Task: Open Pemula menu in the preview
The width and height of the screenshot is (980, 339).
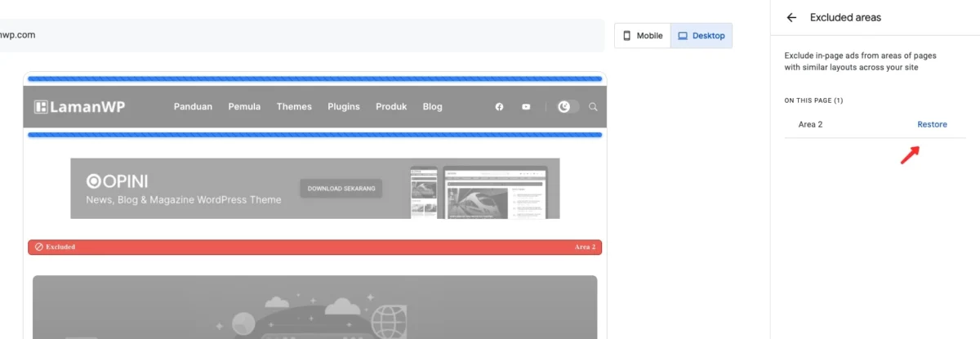Action: coord(244,107)
